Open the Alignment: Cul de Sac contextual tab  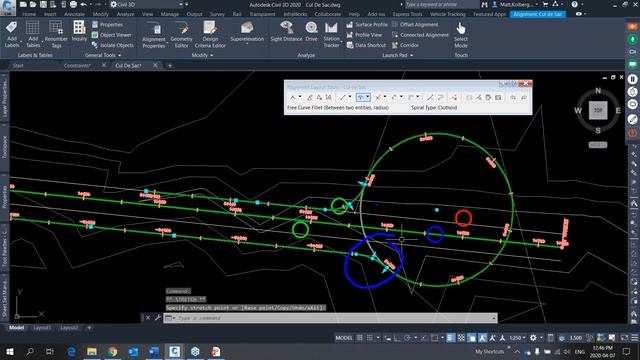point(538,14)
